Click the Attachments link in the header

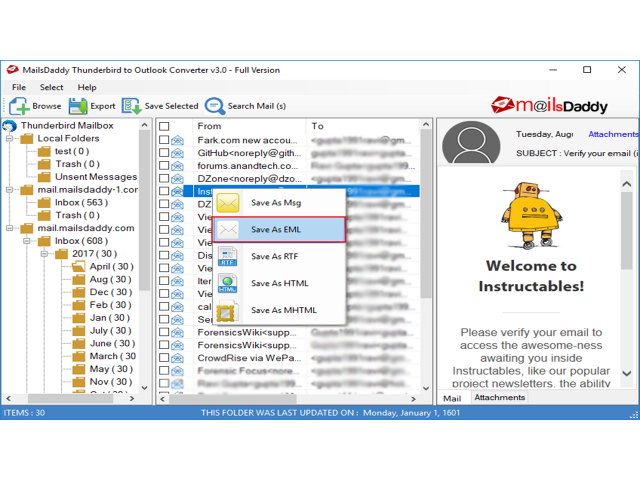coord(613,134)
